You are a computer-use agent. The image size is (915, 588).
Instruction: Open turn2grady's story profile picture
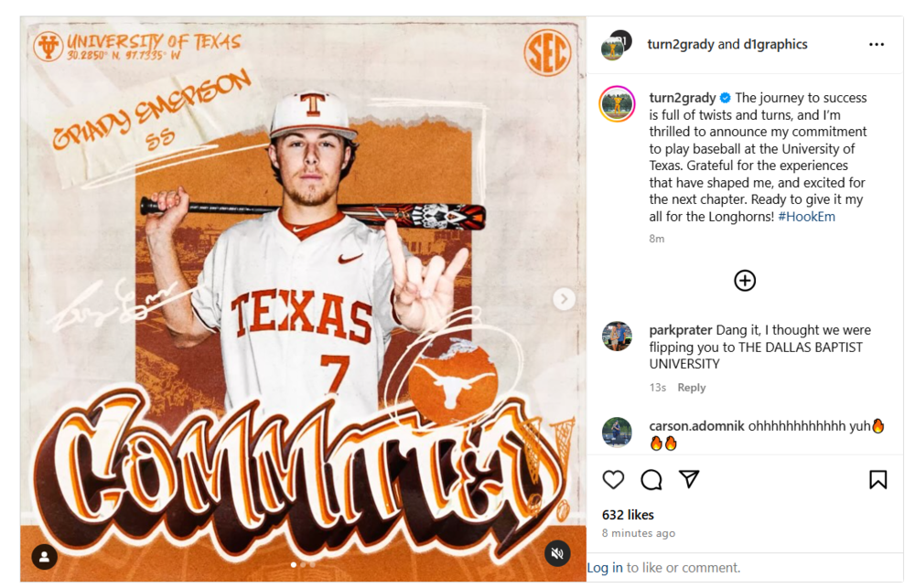point(618,104)
